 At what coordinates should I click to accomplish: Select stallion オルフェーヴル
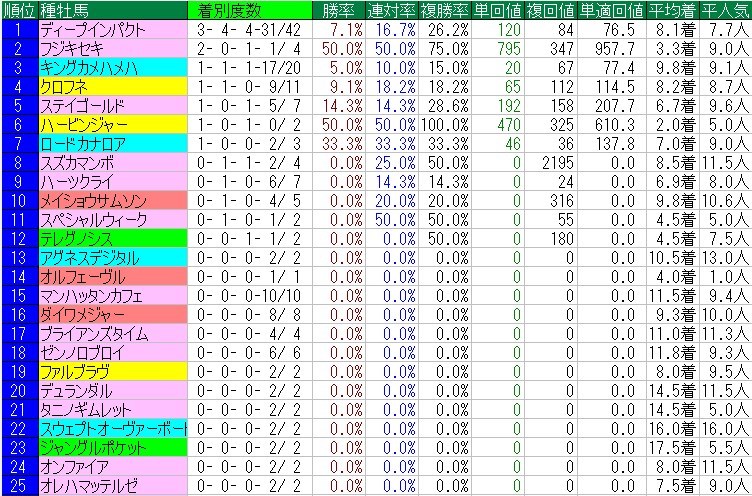coord(112,277)
